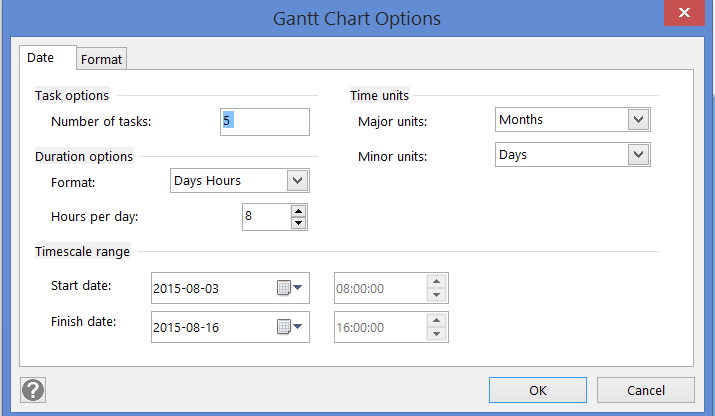Open the Finish date calendar picker

click(288, 327)
